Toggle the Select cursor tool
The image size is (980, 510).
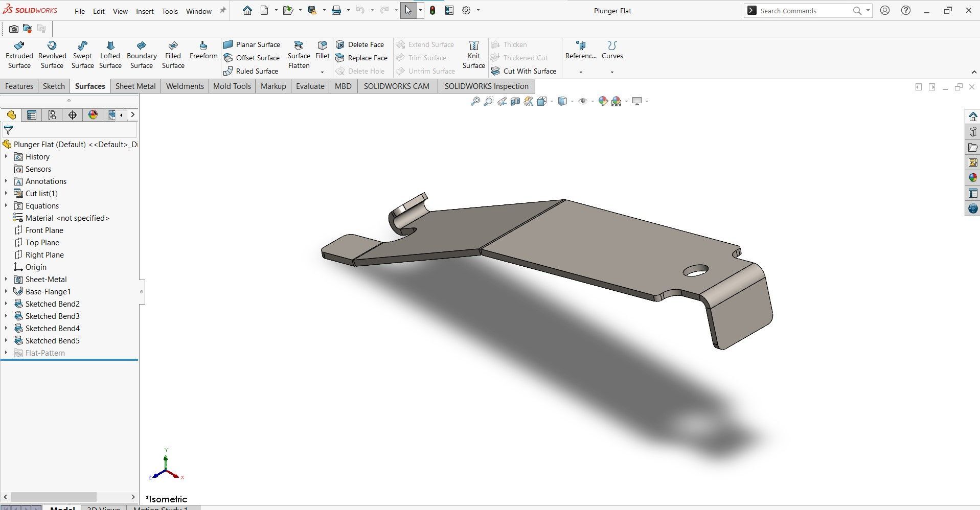point(408,10)
